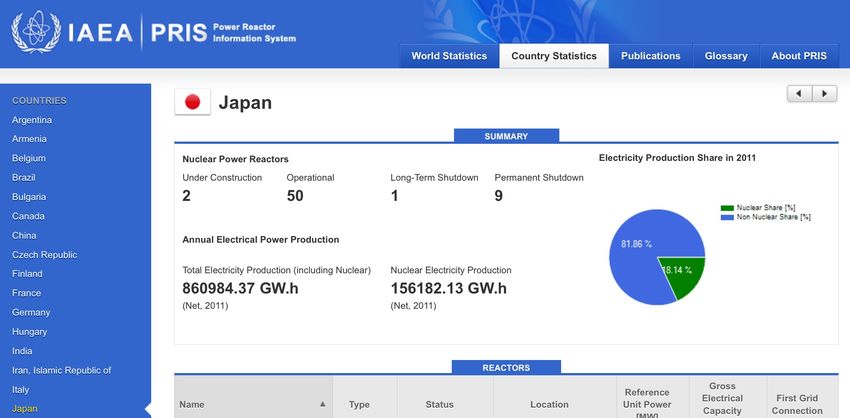Click the PRIS Power Reactor Information System title
850x418 pixels.
(223, 33)
